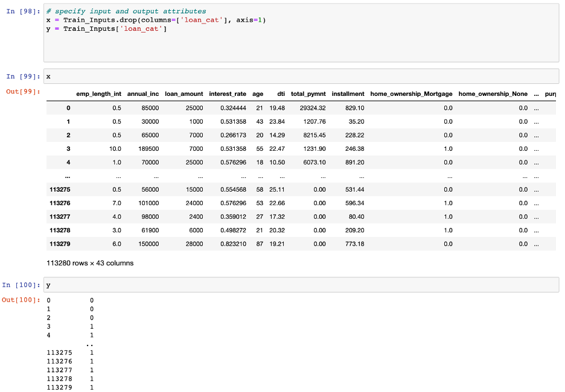Screen dimensions: 565x392
Task: Select the emp_length_int column header
Action: pos(98,93)
